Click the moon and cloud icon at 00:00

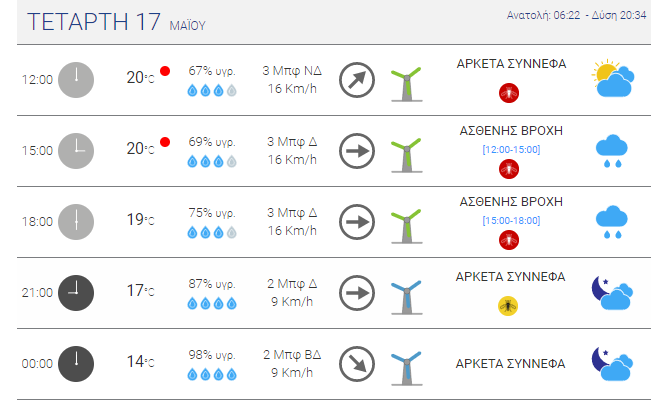point(612,364)
